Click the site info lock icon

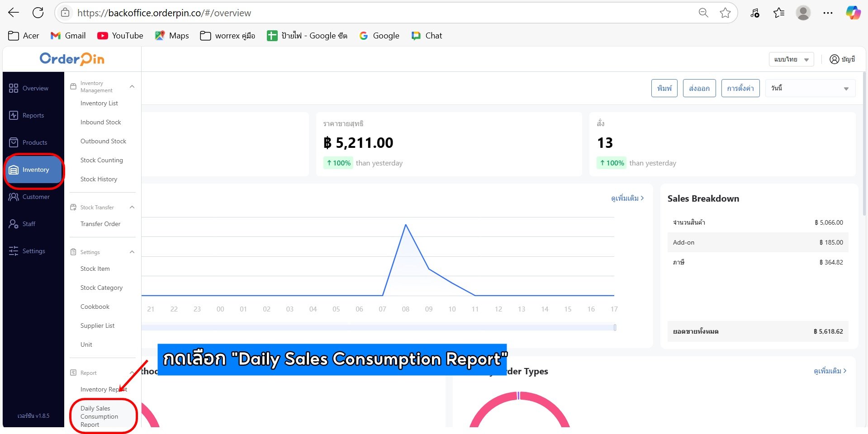(x=65, y=13)
